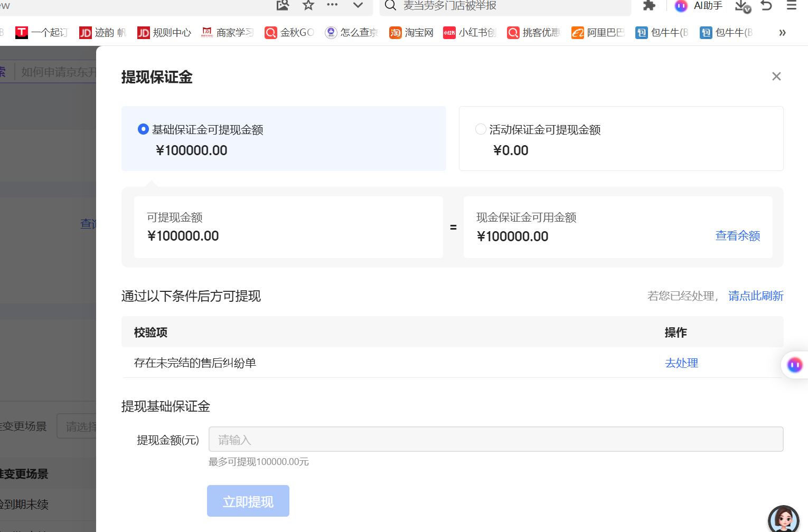Open the downloads arrow icon
This screenshot has height=532, width=808.
pyautogui.click(x=742, y=6)
